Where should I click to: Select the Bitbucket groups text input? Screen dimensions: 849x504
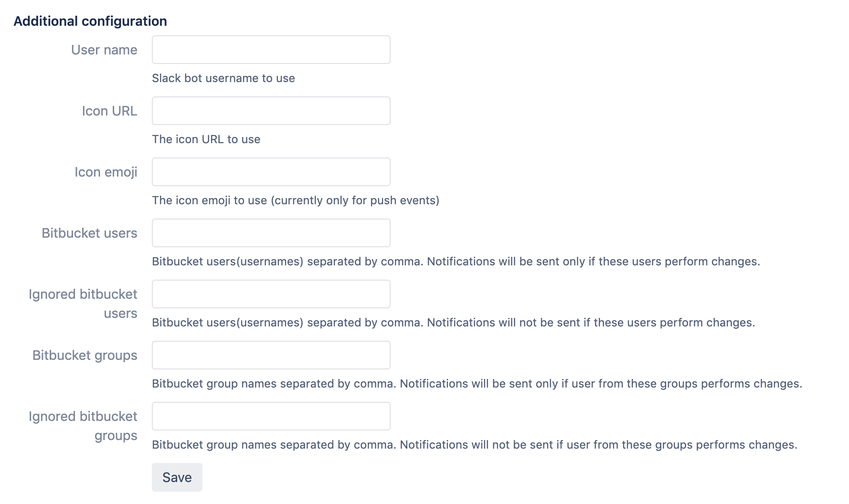click(271, 355)
